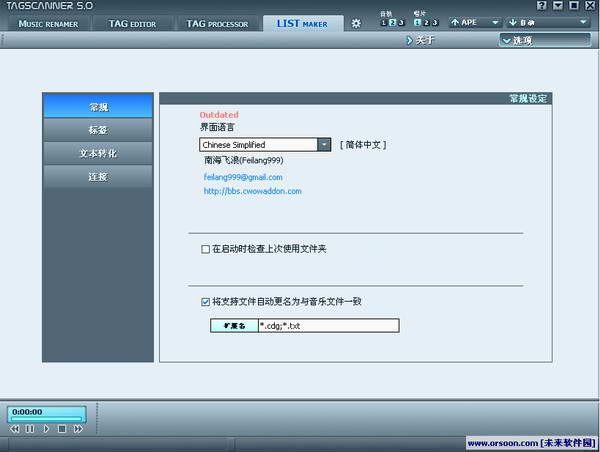Open the settings gear tab
Screen dimensions: 600x452
[x=356, y=23]
